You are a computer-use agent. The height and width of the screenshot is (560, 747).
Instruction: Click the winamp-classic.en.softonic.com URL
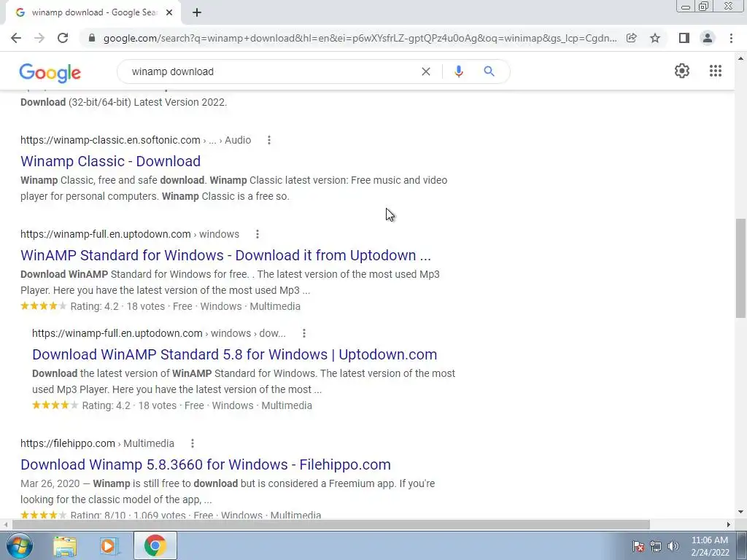click(x=110, y=140)
